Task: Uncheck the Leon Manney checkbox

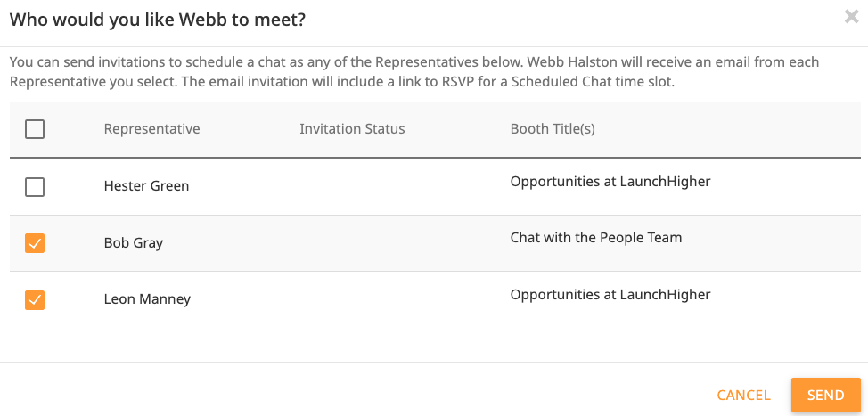Action: pyautogui.click(x=35, y=300)
